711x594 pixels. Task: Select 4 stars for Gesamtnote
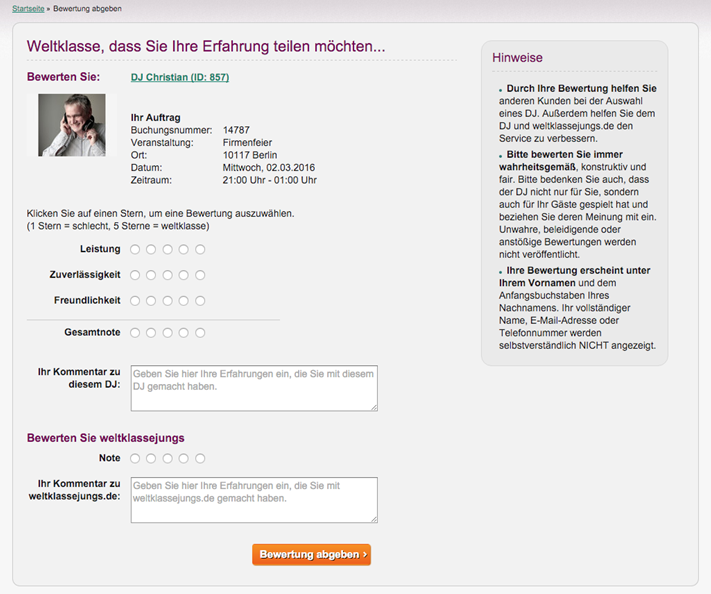click(184, 333)
